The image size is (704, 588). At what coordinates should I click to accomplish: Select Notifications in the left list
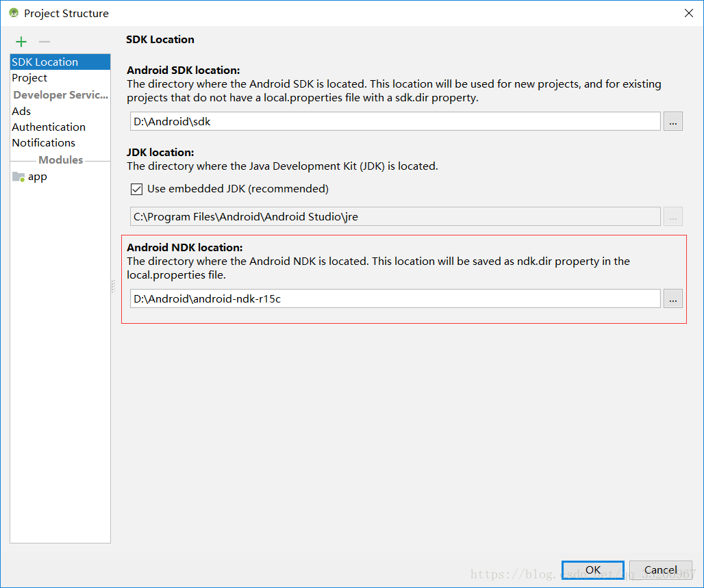(x=43, y=142)
